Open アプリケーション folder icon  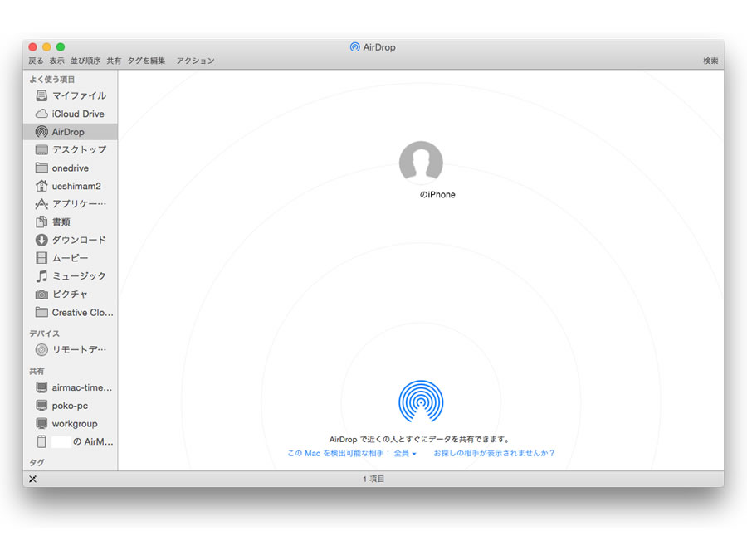pyautogui.click(x=42, y=204)
